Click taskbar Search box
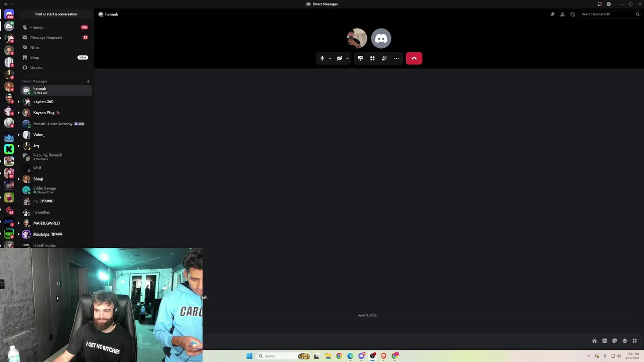The width and height of the screenshot is (644, 362). pos(284,356)
